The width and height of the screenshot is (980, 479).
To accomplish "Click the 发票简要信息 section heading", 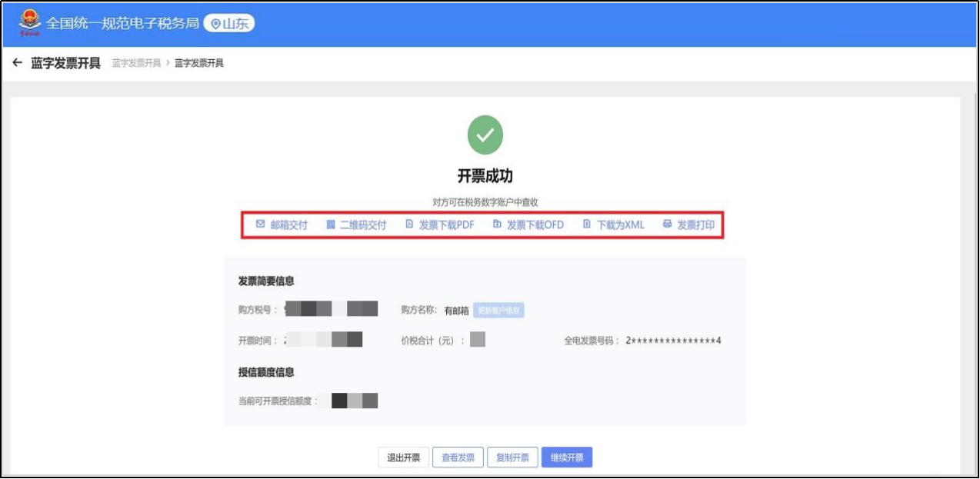I will click(266, 281).
